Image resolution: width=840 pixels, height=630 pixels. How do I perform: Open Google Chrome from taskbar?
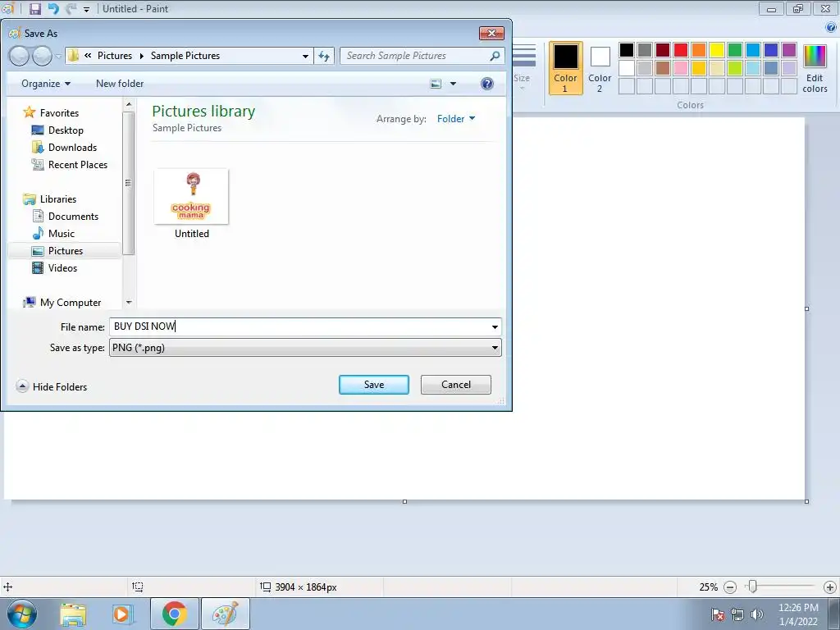pos(175,614)
